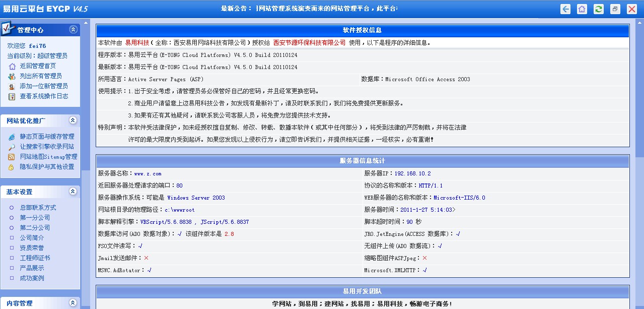Click VBScript/5.6.8838 script engine value

[x=166, y=222]
